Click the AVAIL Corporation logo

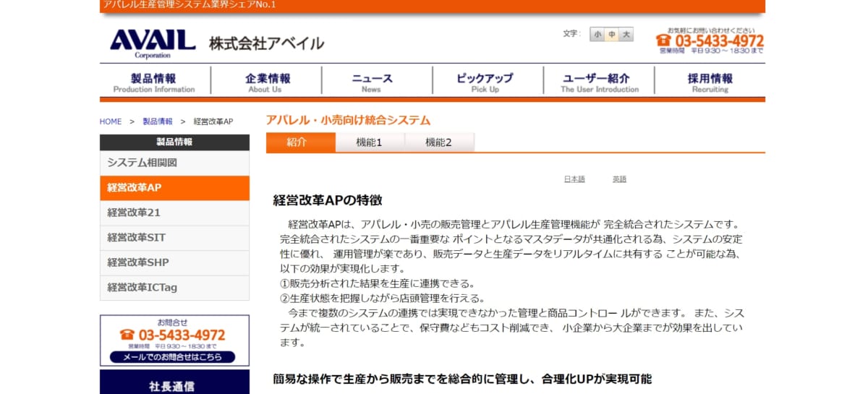click(x=153, y=43)
